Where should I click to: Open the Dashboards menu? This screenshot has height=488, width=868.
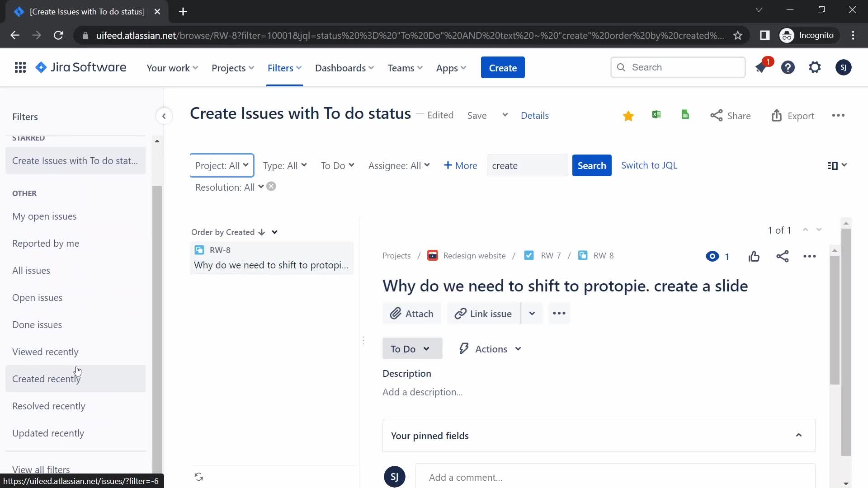coord(344,68)
